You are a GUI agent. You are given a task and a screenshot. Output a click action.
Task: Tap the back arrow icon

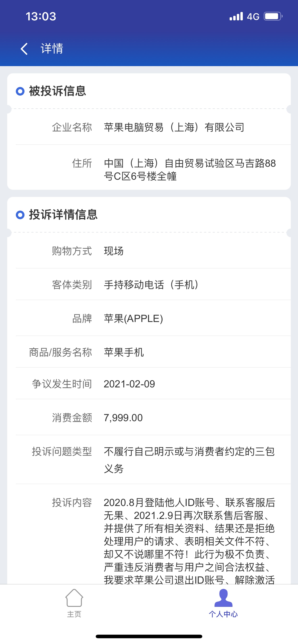(24, 48)
